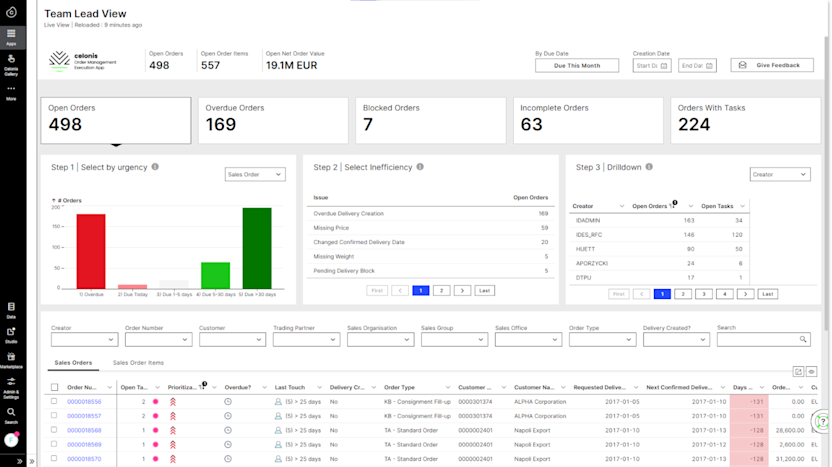Image resolution: width=832 pixels, height=467 pixels.
Task: Click the calendar icon in End Date field
Action: [x=709, y=66]
